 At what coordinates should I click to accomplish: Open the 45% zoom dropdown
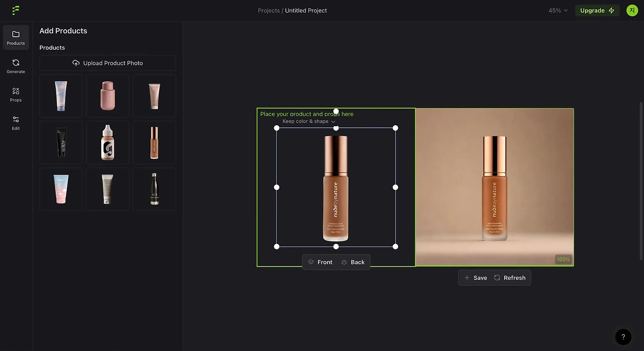[558, 11]
